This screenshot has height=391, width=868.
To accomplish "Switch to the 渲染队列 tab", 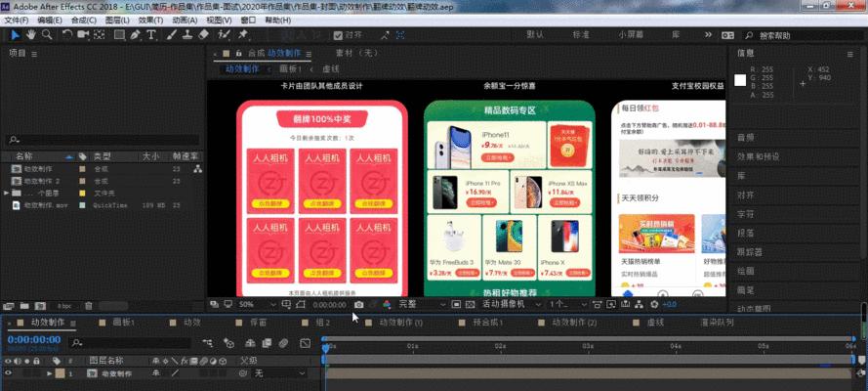I will click(x=718, y=322).
